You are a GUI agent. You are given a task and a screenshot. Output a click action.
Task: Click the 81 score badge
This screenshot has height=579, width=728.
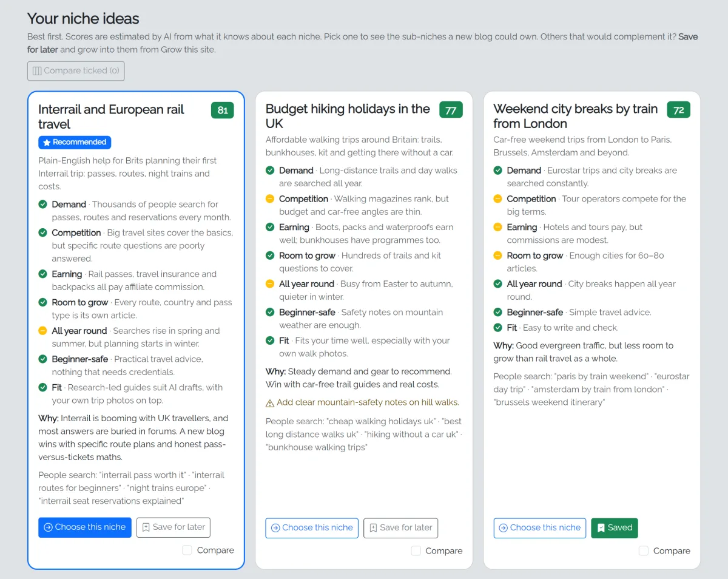[x=223, y=110]
